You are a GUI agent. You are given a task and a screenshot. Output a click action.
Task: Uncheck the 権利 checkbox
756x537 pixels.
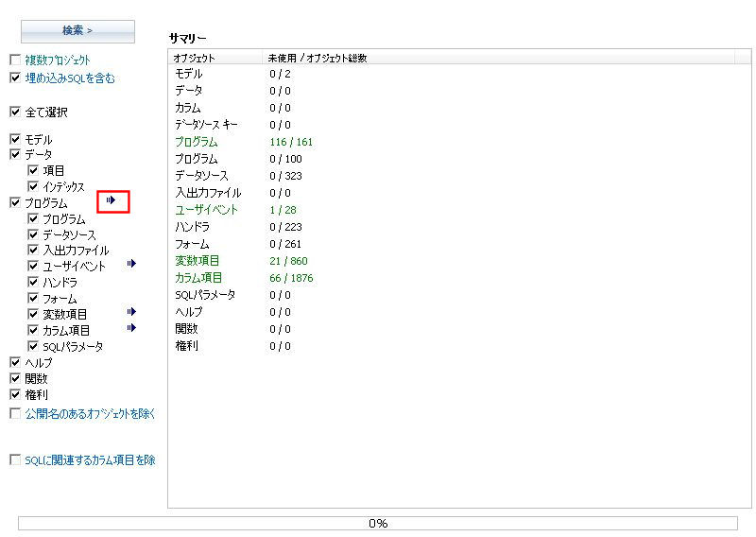15,394
